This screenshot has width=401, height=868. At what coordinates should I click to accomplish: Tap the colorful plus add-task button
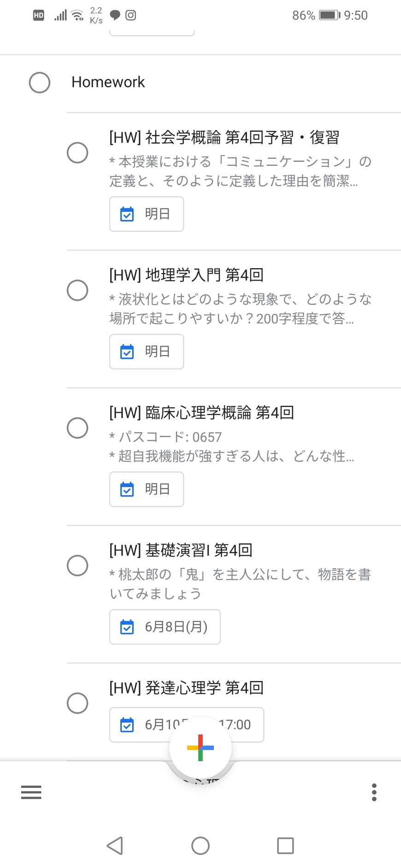point(200,747)
